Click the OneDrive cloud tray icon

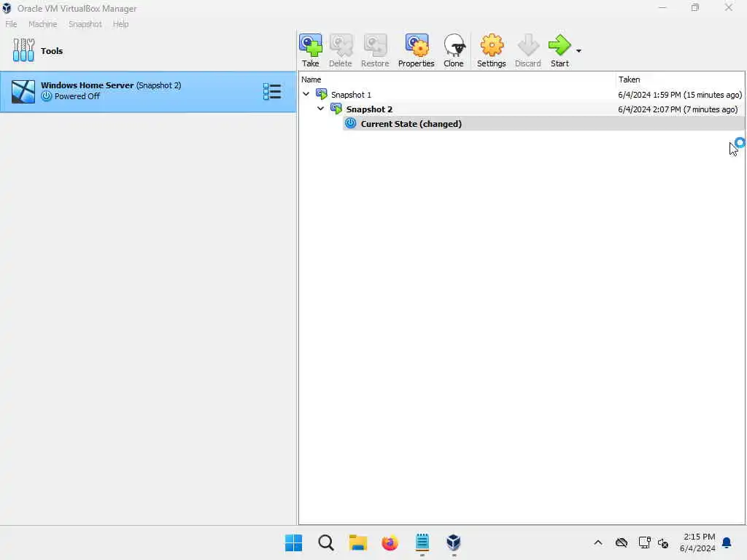point(622,542)
